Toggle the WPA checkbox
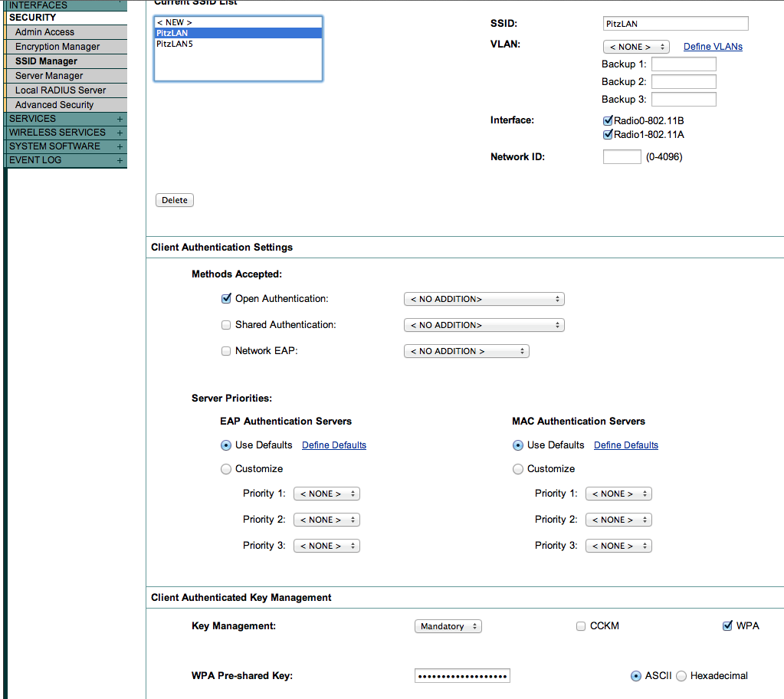This screenshot has width=784, height=699. (x=727, y=625)
